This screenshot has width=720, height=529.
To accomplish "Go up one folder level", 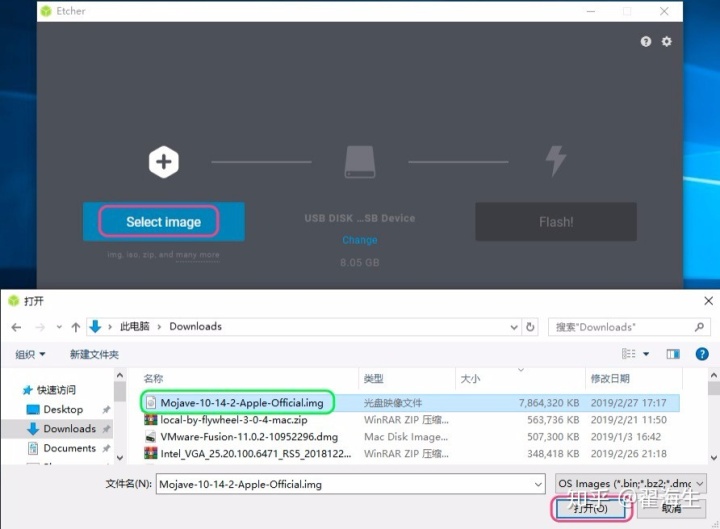I will [76, 327].
